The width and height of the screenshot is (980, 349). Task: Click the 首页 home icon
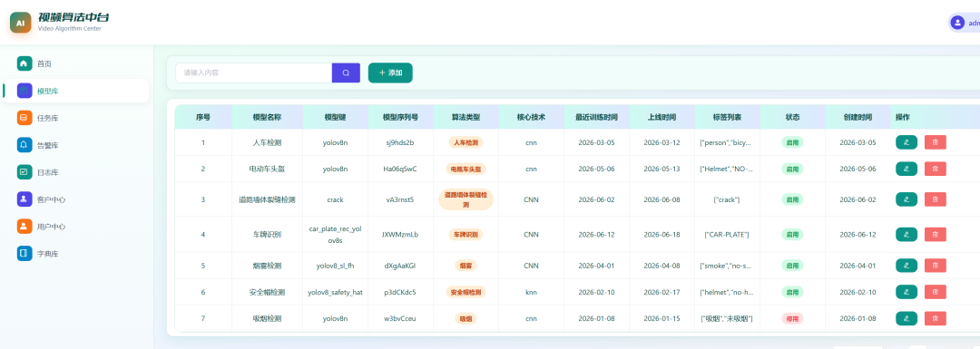[x=24, y=63]
